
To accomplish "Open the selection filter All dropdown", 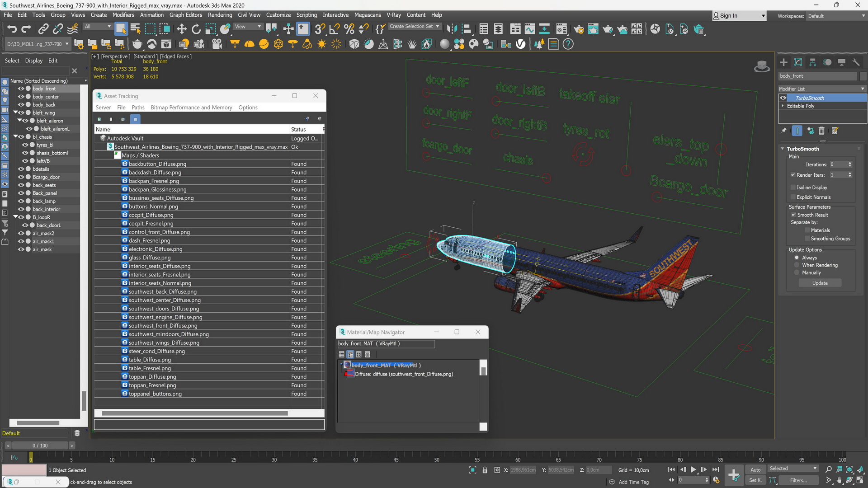I will click(x=97, y=27).
